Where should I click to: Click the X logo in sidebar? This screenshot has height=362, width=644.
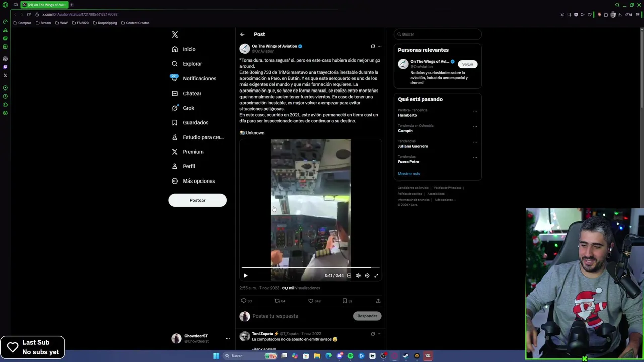(175, 35)
